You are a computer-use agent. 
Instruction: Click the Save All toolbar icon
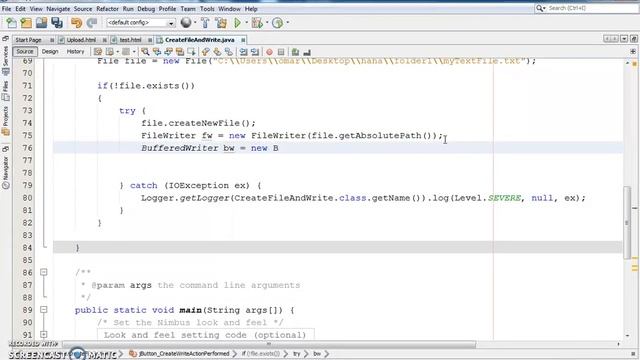57,23
